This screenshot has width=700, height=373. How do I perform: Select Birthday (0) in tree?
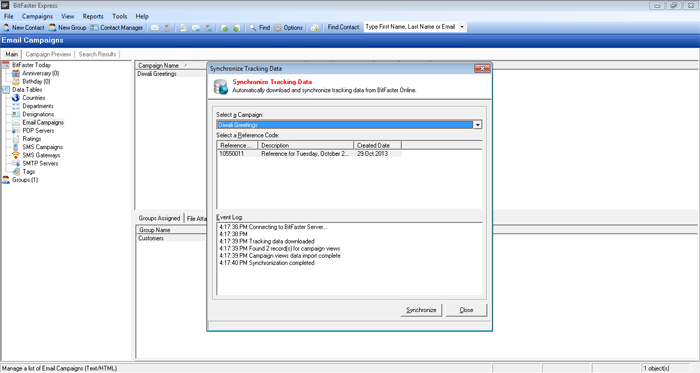(x=36, y=82)
